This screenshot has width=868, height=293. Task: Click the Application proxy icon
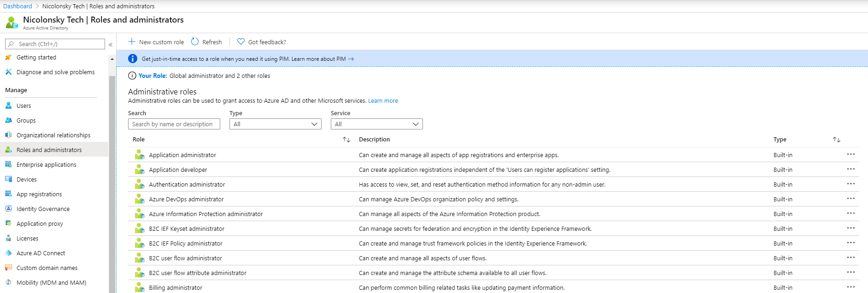tap(8, 223)
